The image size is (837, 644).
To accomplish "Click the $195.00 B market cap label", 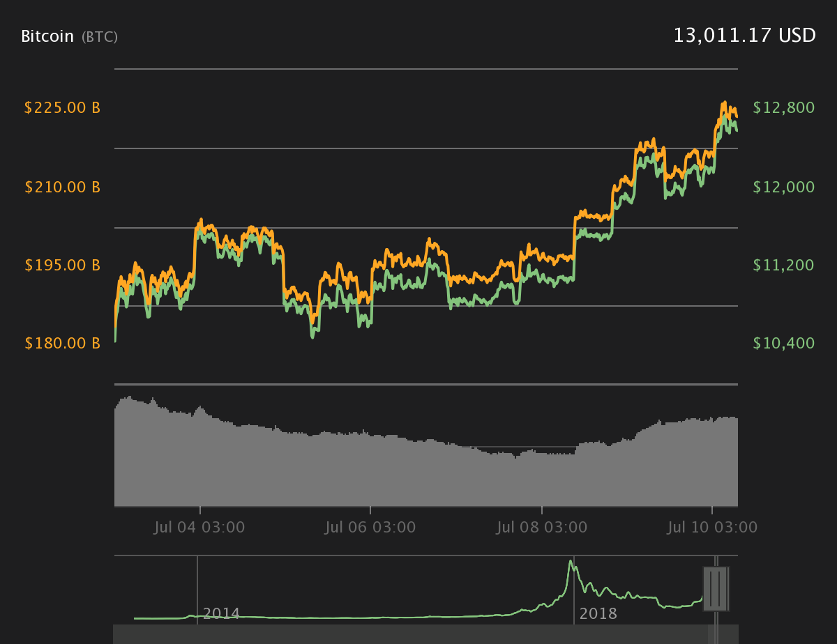I will [62, 265].
